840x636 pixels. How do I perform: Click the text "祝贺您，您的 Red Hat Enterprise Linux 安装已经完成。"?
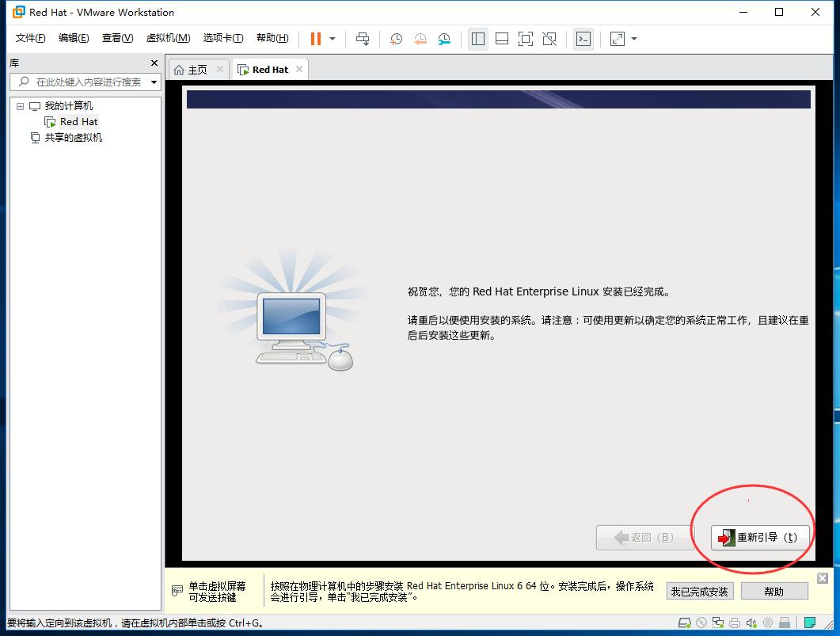(x=539, y=292)
